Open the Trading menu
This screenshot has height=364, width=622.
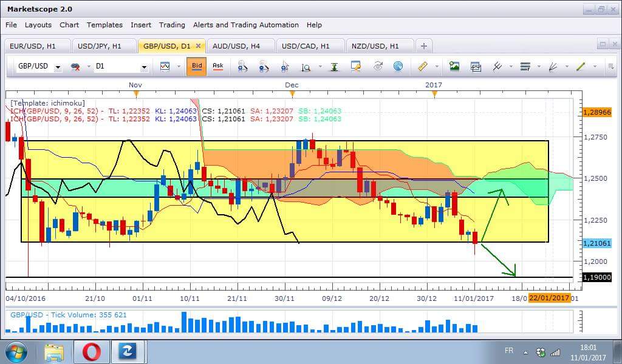click(x=172, y=24)
